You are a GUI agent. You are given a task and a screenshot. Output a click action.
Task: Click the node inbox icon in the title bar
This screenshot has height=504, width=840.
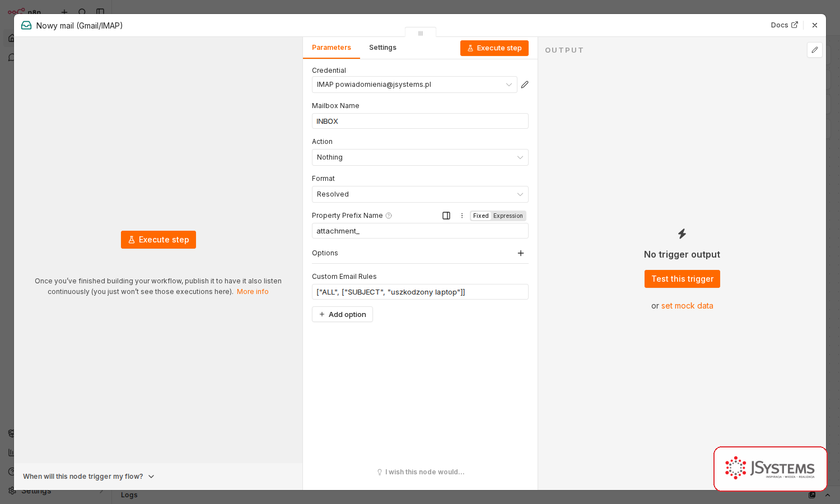pos(26,25)
